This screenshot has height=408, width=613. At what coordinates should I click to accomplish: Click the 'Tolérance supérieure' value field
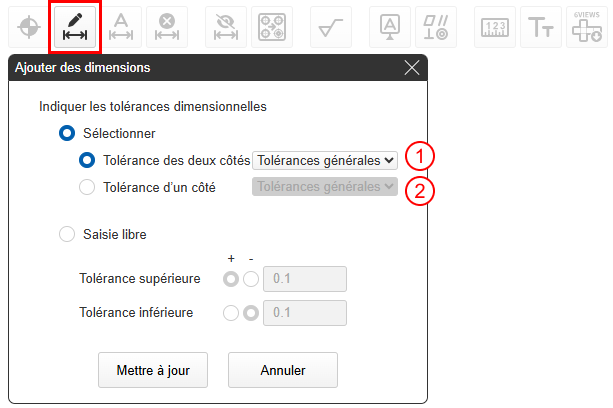[304, 279]
